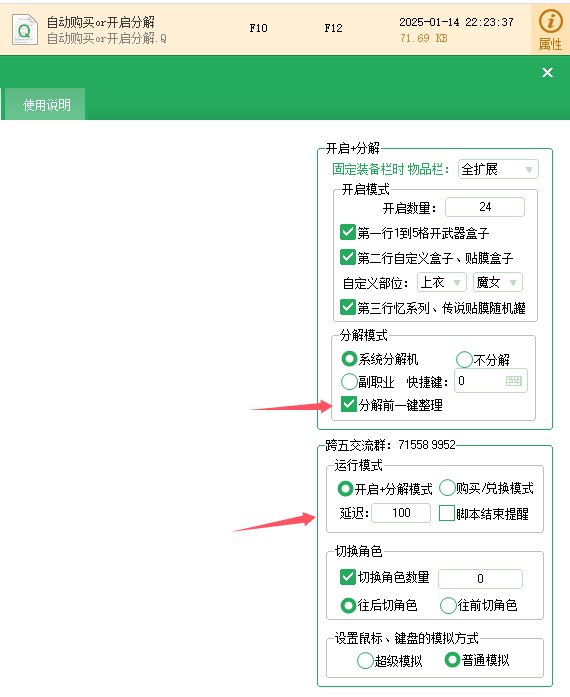Click the 切换角色数量 number field
Image resolution: width=570 pixels, height=697 pixels.
tap(480, 579)
